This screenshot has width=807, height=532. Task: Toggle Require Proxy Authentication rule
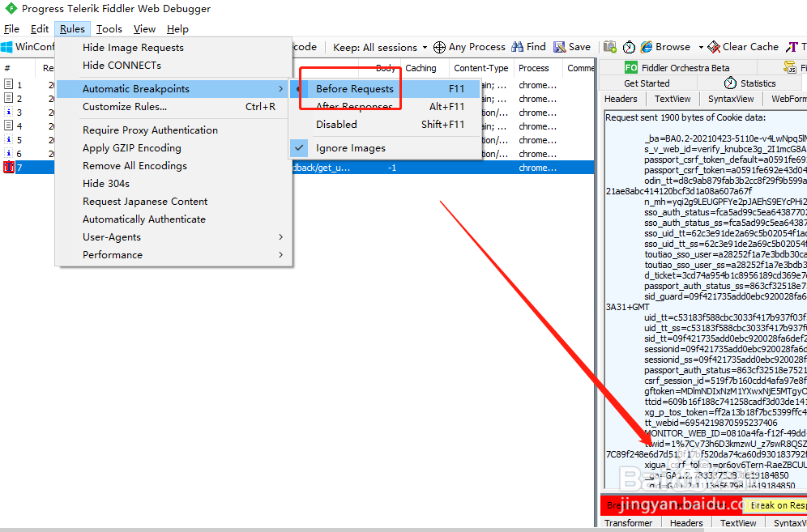pos(174,130)
